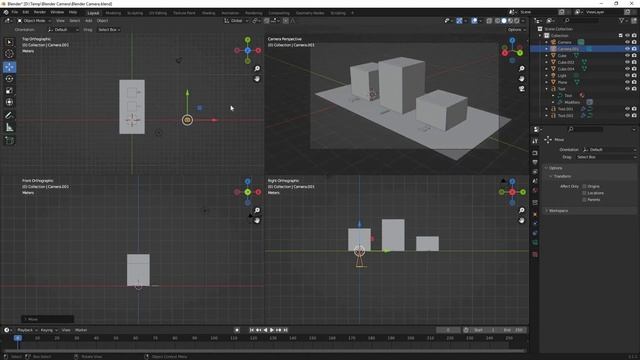The width and height of the screenshot is (640, 360).
Task: Open the File menu
Action: 15,12
